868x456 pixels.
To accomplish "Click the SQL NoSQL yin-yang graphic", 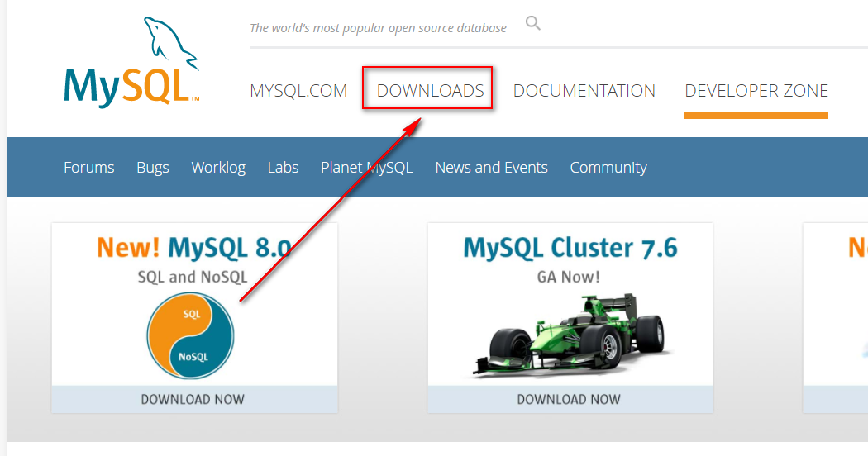I will 190,336.
